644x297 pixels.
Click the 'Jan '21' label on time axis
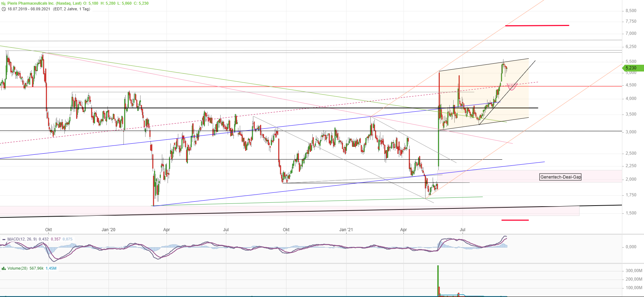tap(346, 230)
